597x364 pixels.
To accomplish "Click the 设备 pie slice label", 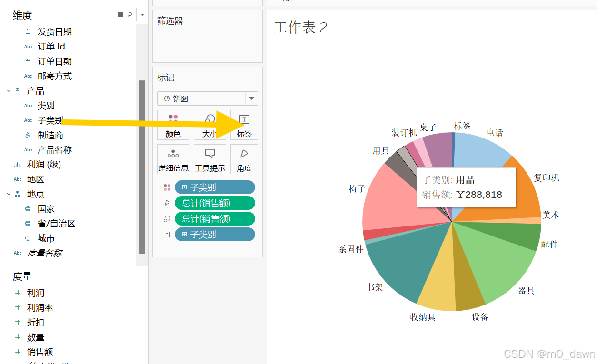I will tap(480, 317).
